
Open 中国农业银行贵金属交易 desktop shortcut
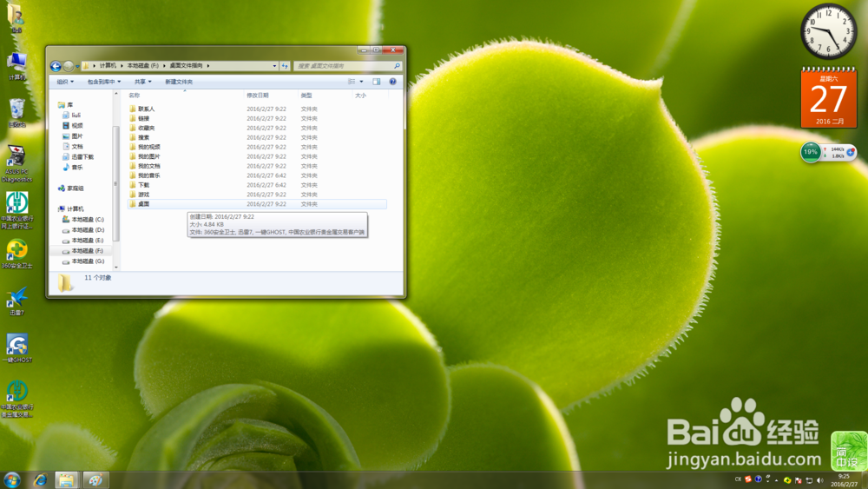[x=16, y=399]
